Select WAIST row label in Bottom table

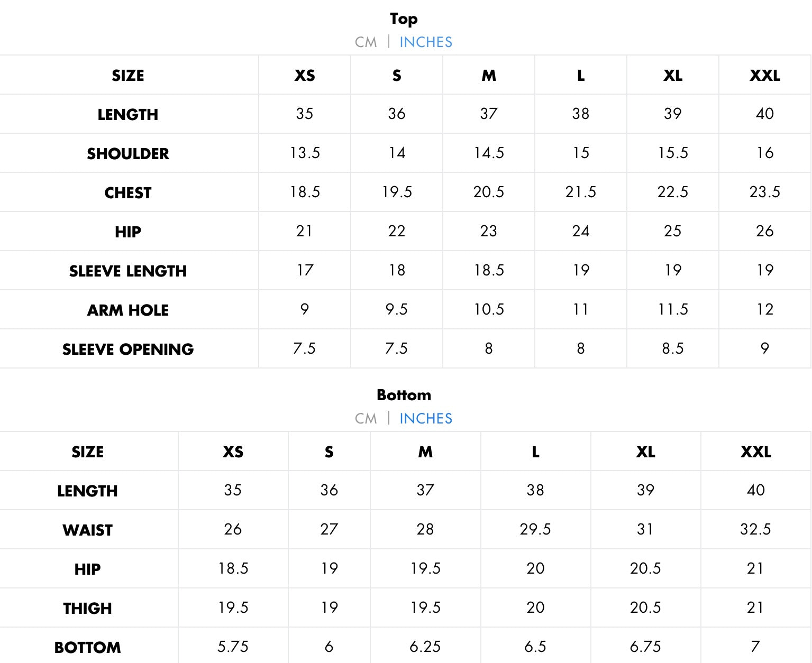88,530
